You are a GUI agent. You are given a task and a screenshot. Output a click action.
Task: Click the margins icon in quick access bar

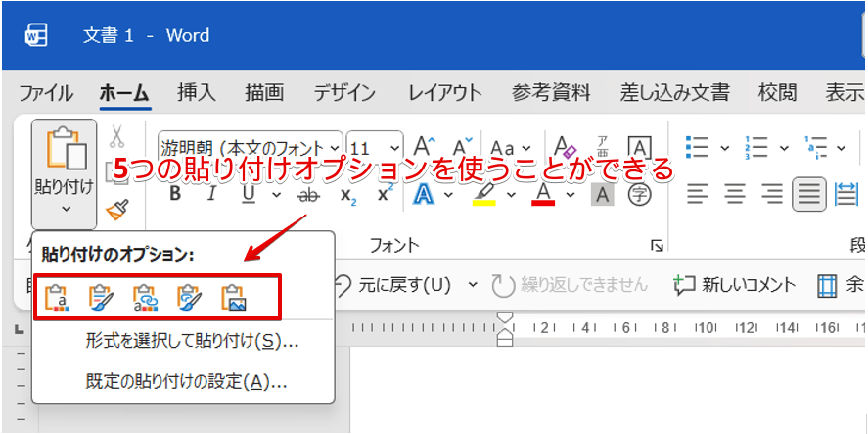(x=828, y=285)
